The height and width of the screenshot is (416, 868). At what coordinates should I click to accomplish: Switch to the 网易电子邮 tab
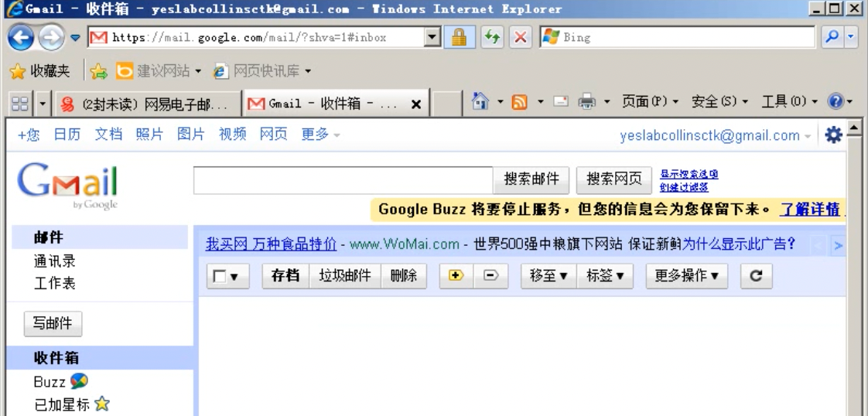tap(147, 104)
